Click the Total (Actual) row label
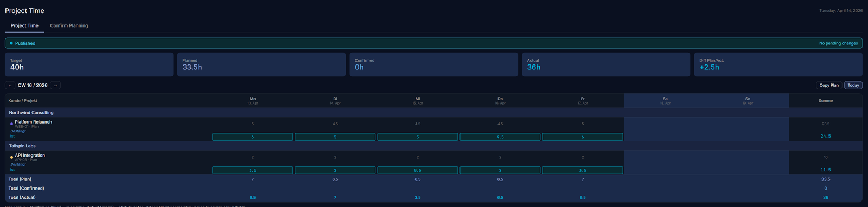The width and height of the screenshot is (868, 207). [22, 198]
